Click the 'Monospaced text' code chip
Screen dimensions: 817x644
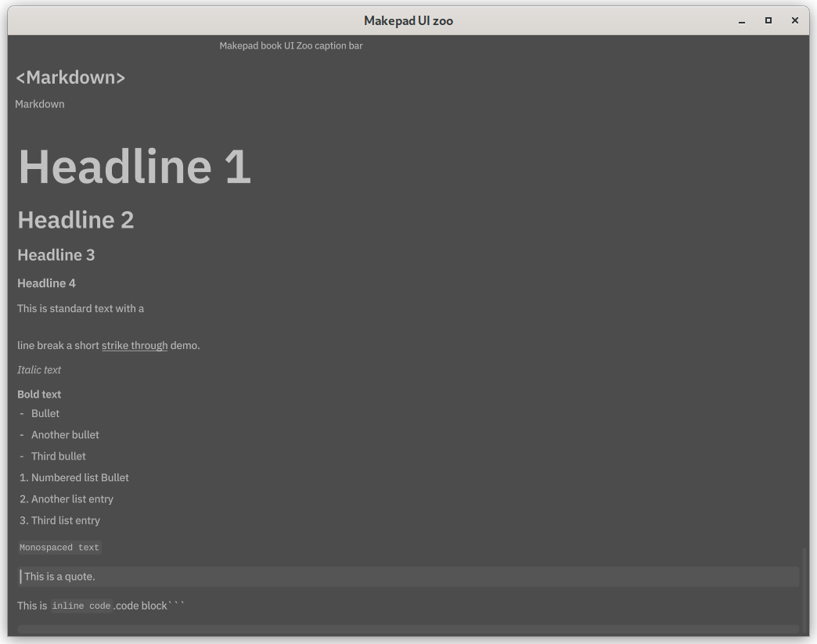(59, 546)
